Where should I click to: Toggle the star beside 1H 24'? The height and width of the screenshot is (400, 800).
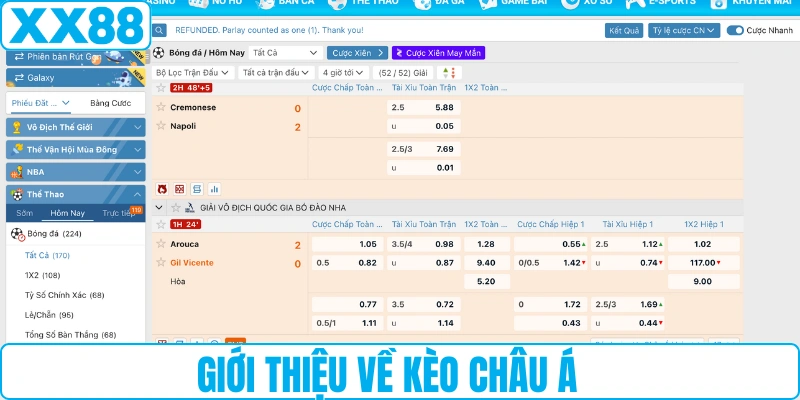pyautogui.click(x=161, y=224)
